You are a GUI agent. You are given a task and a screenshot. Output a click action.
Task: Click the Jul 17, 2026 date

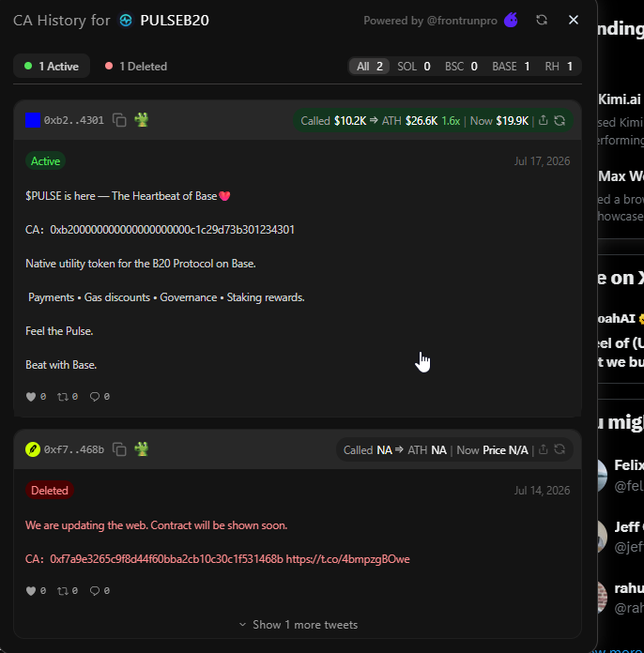point(542,161)
